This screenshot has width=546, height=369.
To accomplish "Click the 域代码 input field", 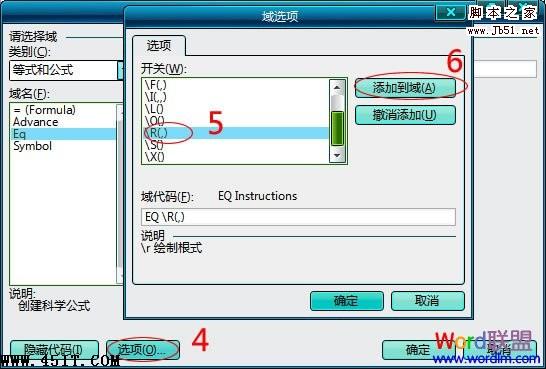I will (298, 217).
